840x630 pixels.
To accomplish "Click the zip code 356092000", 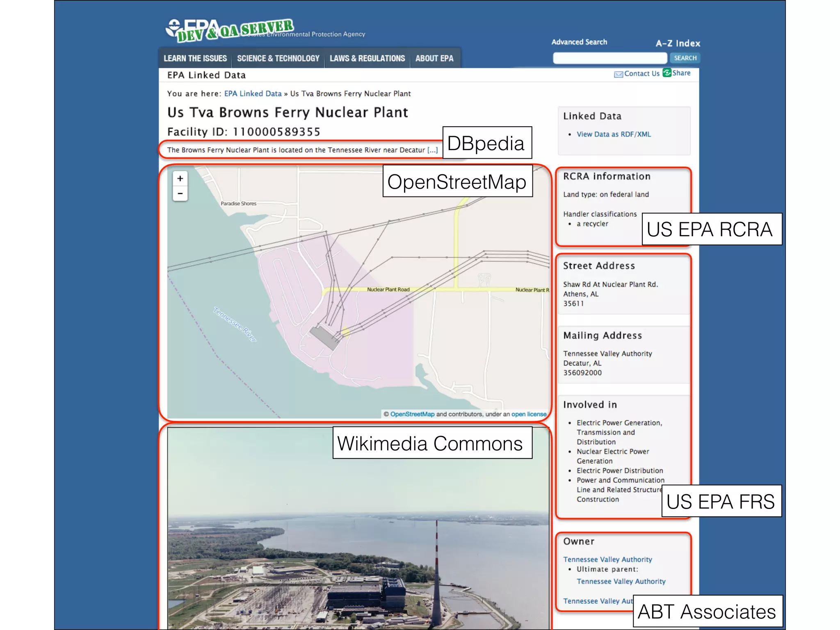I will (x=582, y=373).
